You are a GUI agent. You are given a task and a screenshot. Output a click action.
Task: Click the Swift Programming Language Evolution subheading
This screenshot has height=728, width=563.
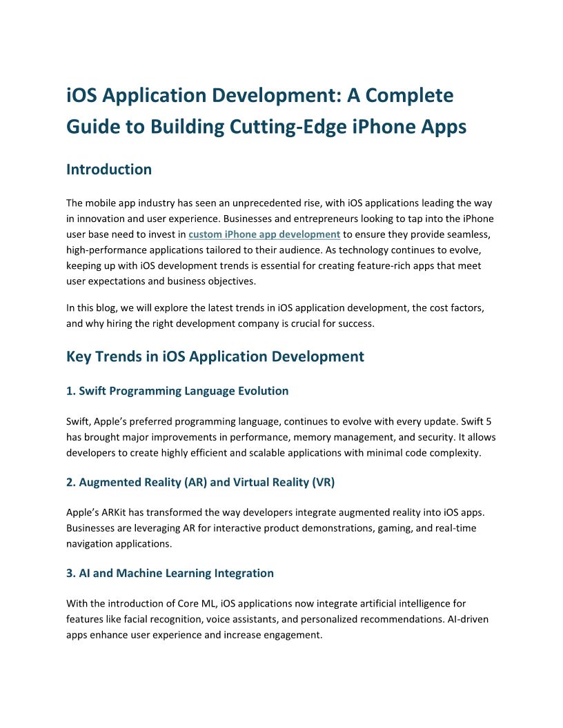177,391
